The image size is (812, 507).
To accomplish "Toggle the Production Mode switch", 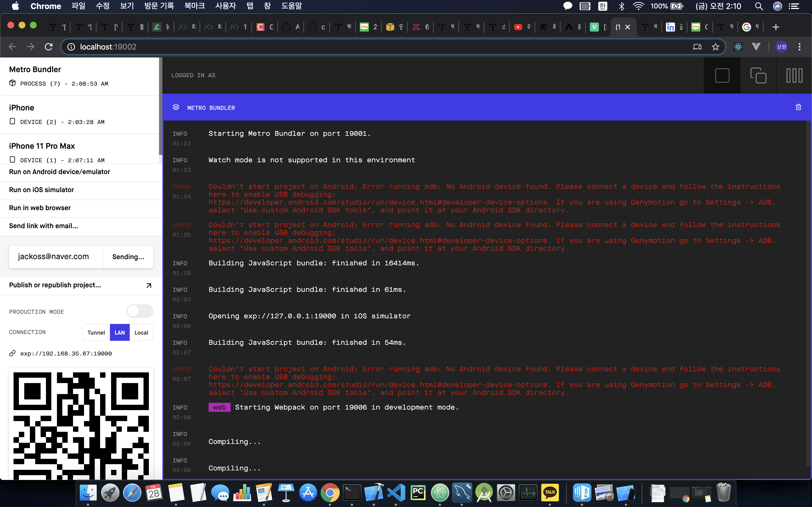I will [140, 311].
